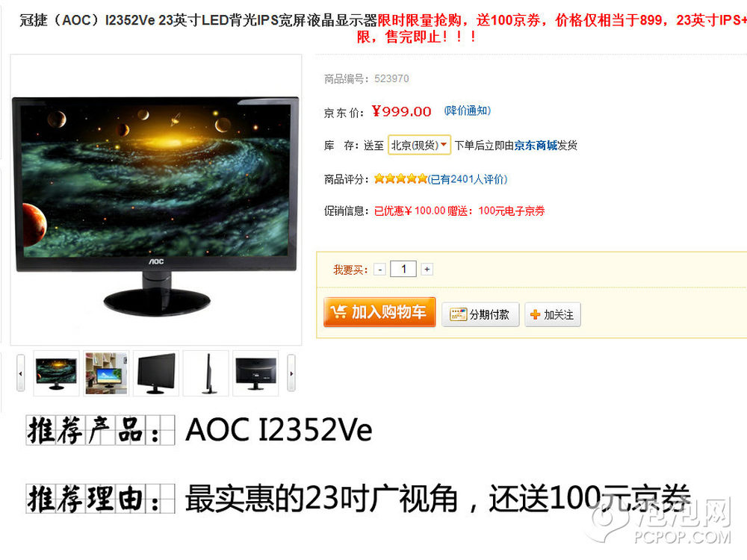Click the five-star product rating icons
Screen dimensions: 747x560
400,178
